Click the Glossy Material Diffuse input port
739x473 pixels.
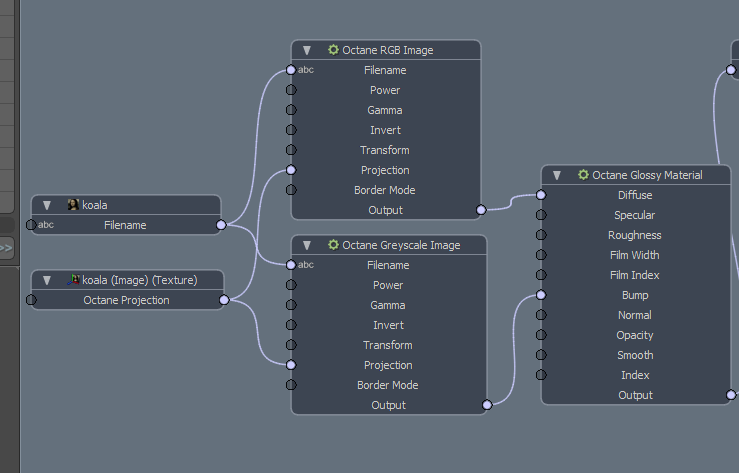pyautogui.click(x=541, y=195)
